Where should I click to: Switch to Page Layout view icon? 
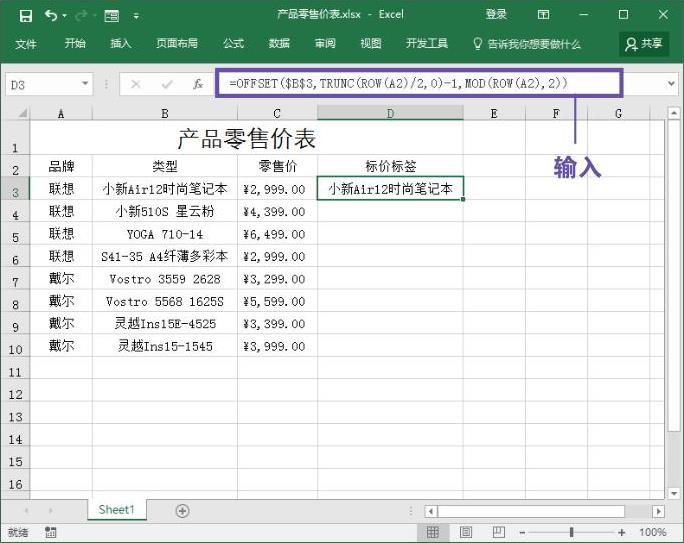click(x=466, y=532)
